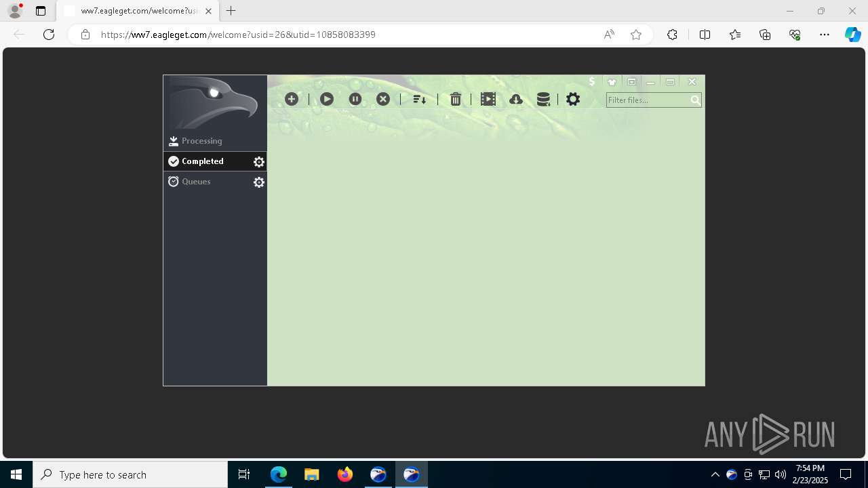Close the EagleGet window
The width and height of the screenshot is (868, 488).
(x=692, y=82)
